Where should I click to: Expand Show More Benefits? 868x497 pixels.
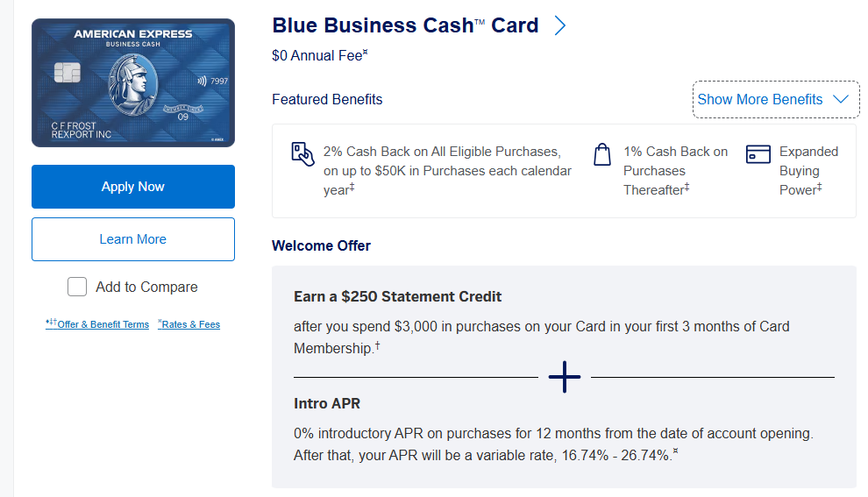760,99
